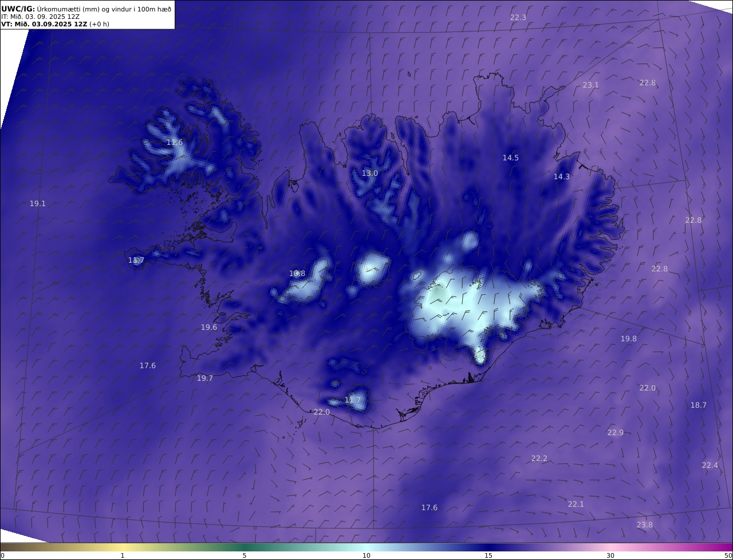This screenshot has height=560, width=733.
Task: Click the 14.3 value label
Action: 561,177
